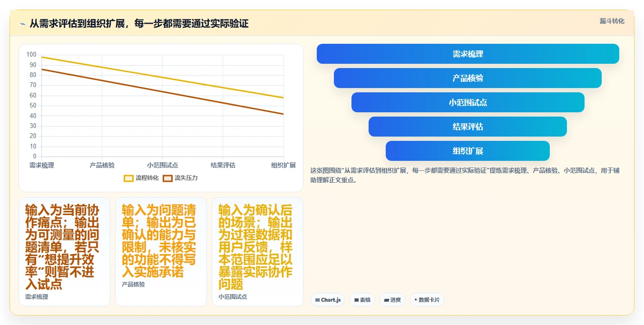Open the card starting 输入为确认后的场景
This screenshot has width=644, height=325.
click(257, 252)
